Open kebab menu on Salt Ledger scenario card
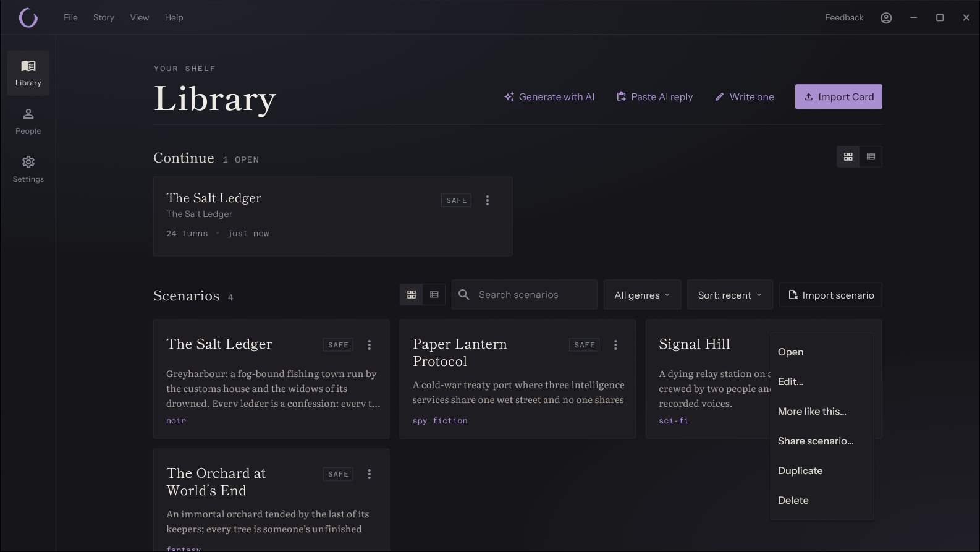 point(370,345)
